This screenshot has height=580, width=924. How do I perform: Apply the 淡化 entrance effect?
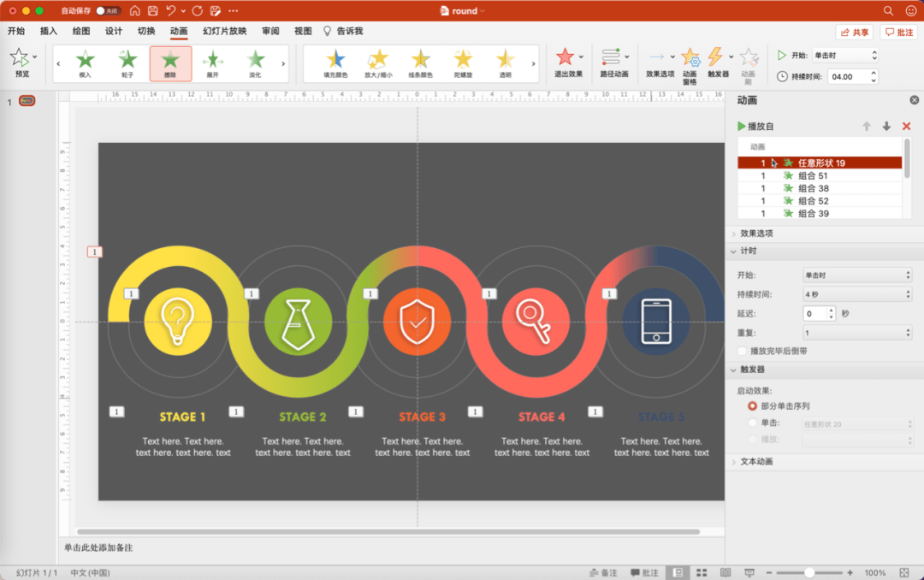pos(255,63)
